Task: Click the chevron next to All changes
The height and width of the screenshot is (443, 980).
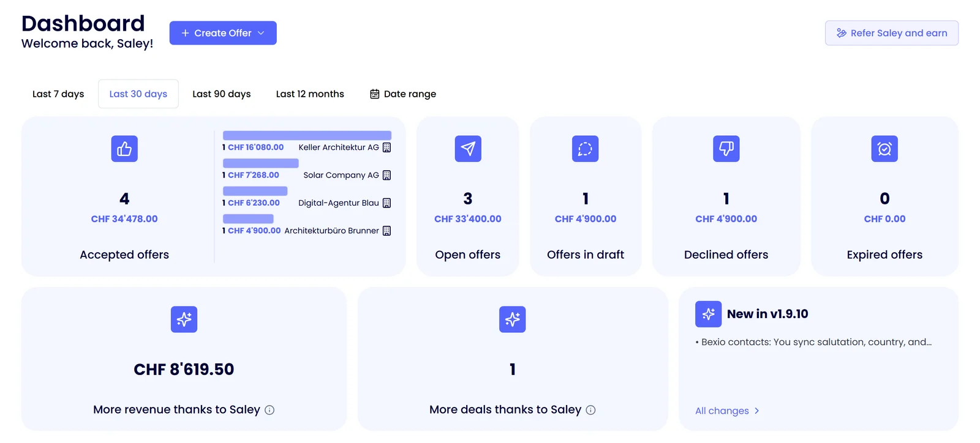Action: pyautogui.click(x=757, y=411)
